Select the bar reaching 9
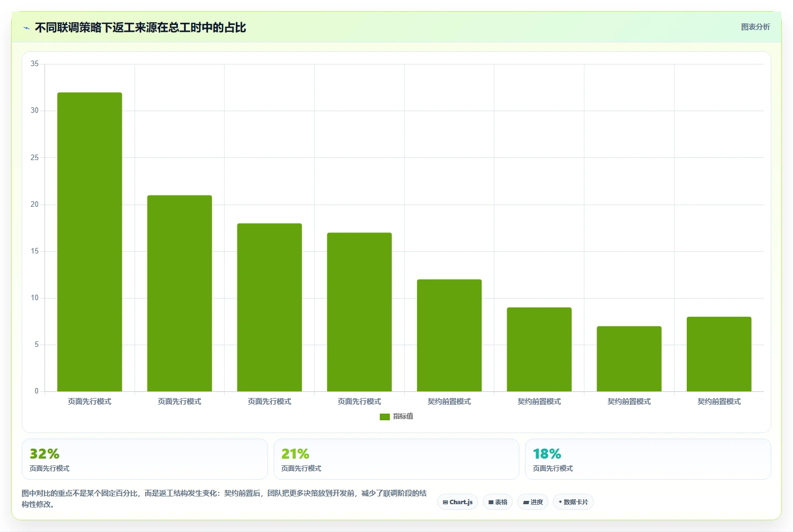Image resolution: width=793 pixels, height=532 pixels. (x=539, y=349)
